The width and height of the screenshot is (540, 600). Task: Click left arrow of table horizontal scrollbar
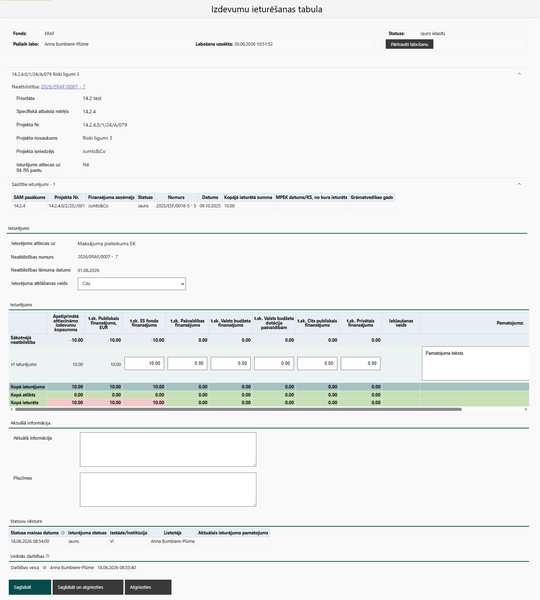coord(11,409)
